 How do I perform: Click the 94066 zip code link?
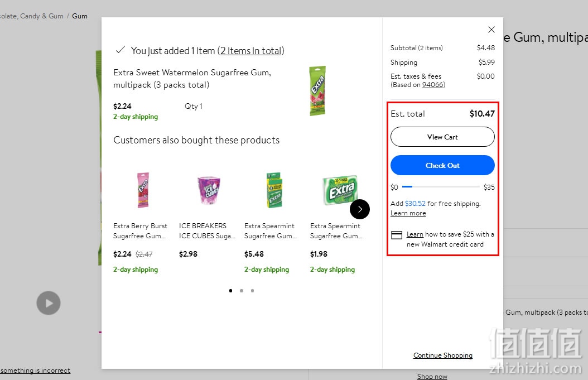[432, 85]
